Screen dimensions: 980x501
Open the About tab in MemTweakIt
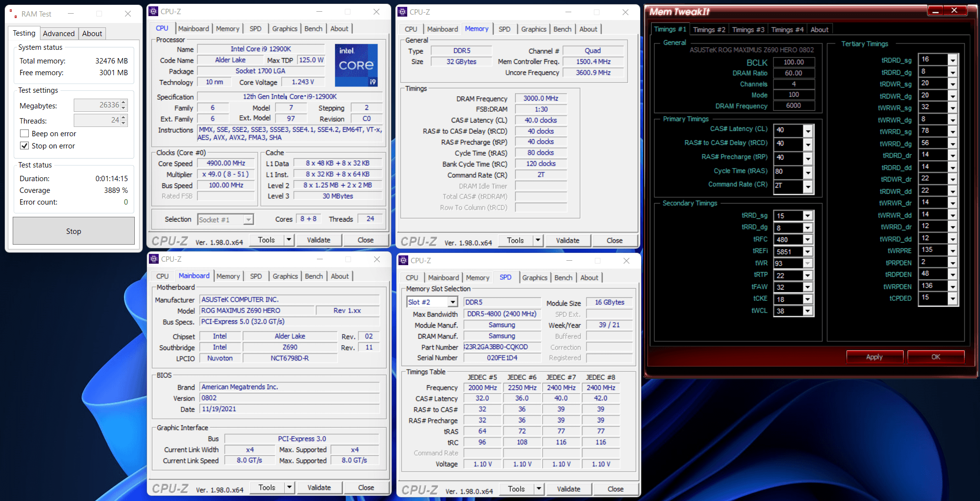click(819, 30)
